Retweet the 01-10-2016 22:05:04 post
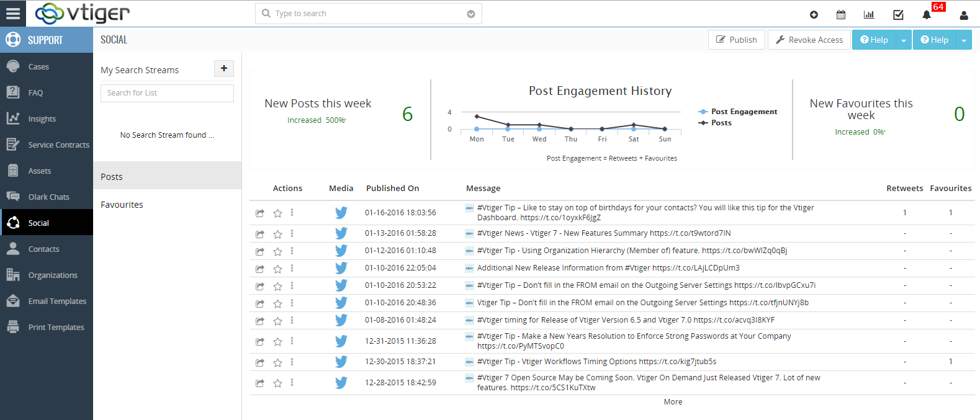 260,269
